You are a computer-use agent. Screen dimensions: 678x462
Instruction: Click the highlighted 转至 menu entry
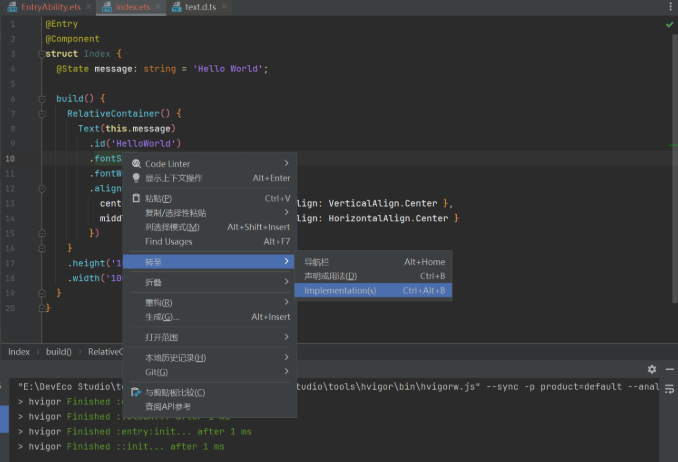pos(210,261)
